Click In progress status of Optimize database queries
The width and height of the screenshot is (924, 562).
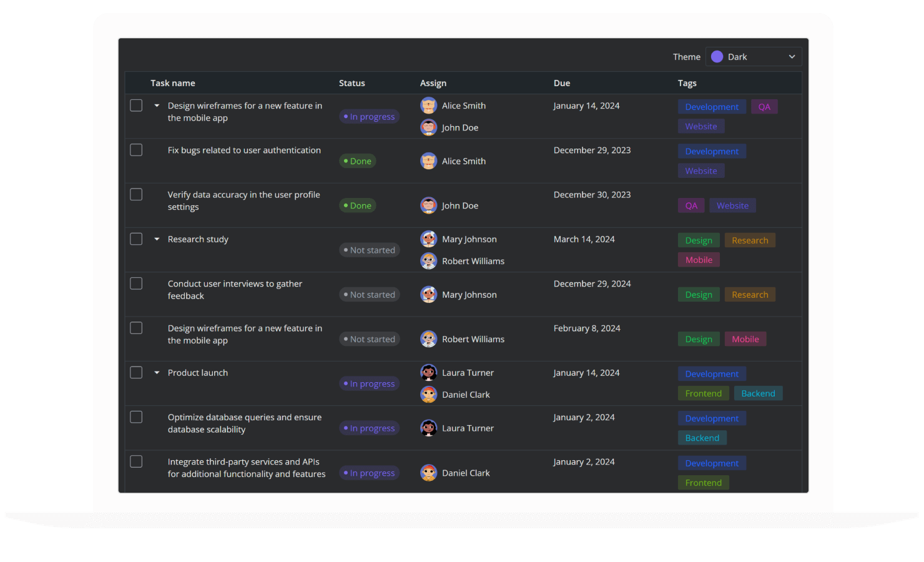pyautogui.click(x=369, y=428)
